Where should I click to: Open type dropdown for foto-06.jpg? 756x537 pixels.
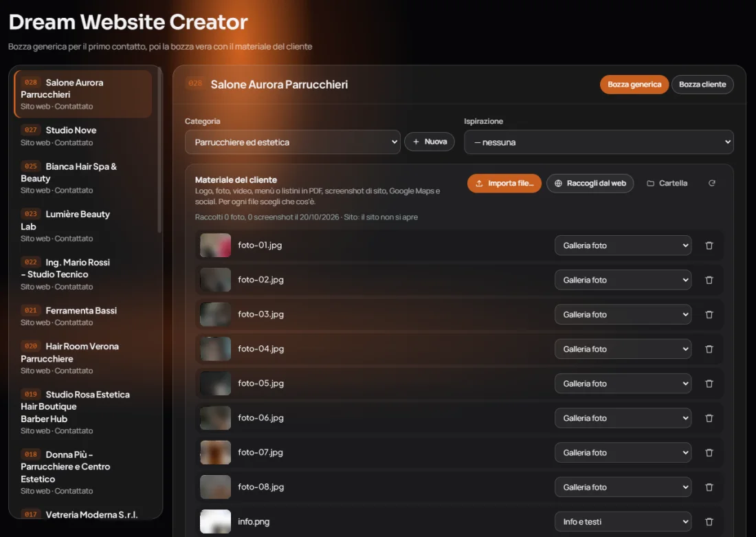[623, 418]
